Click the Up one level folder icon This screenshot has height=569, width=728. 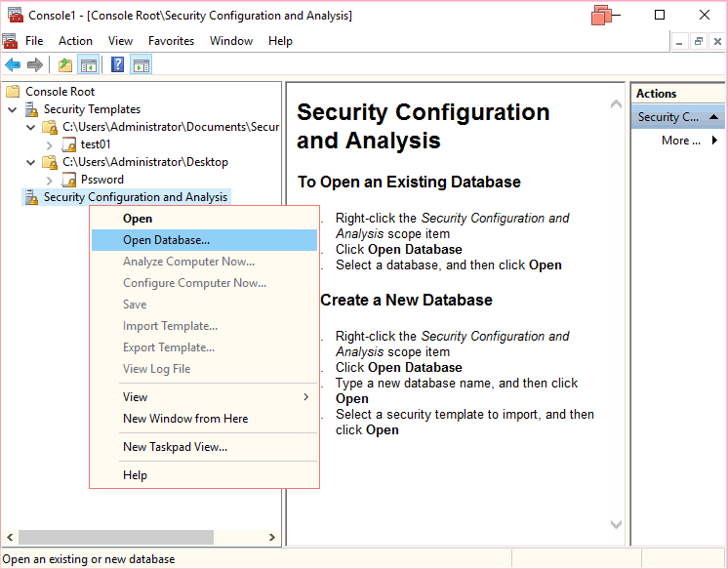65,65
